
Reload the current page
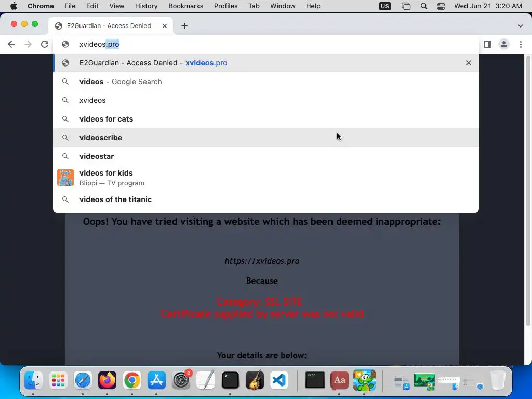click(x=45, y=44)
